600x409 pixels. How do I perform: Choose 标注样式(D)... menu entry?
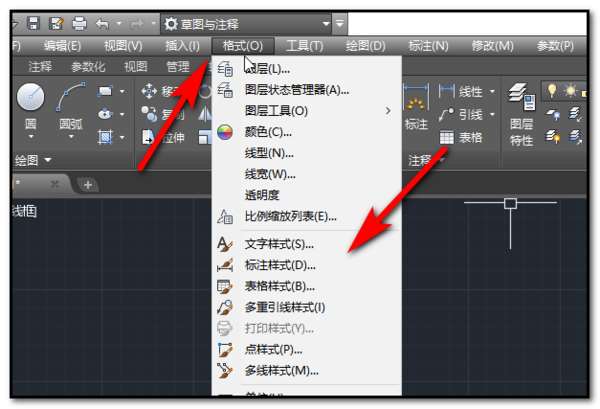(280, 265)
